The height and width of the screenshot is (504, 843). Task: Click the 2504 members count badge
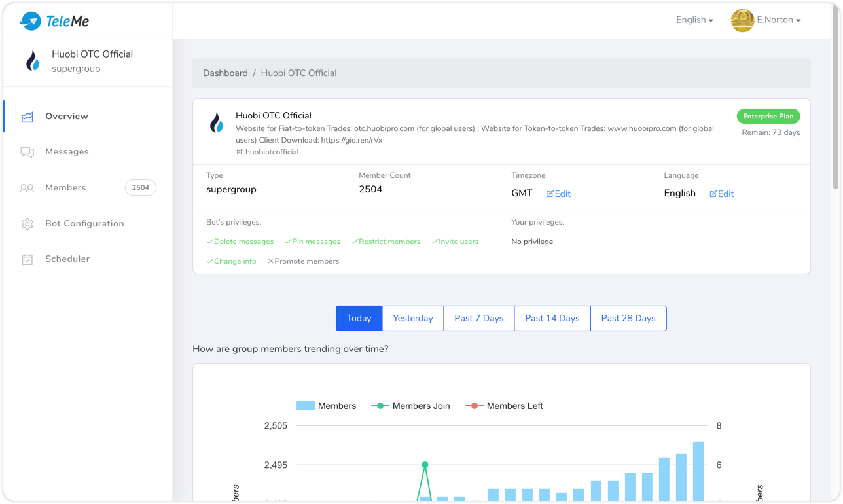tap(140, 188)
